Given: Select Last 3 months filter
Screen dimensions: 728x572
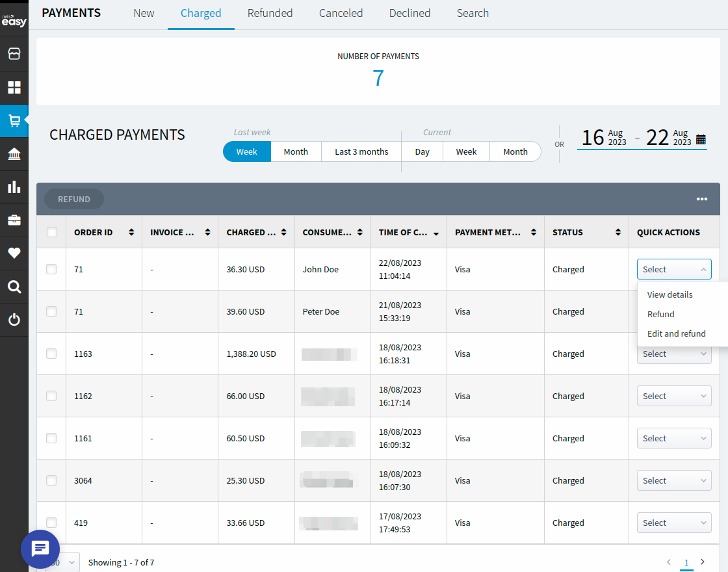Looking at the screenshot, I should click(x=361, y=152).
